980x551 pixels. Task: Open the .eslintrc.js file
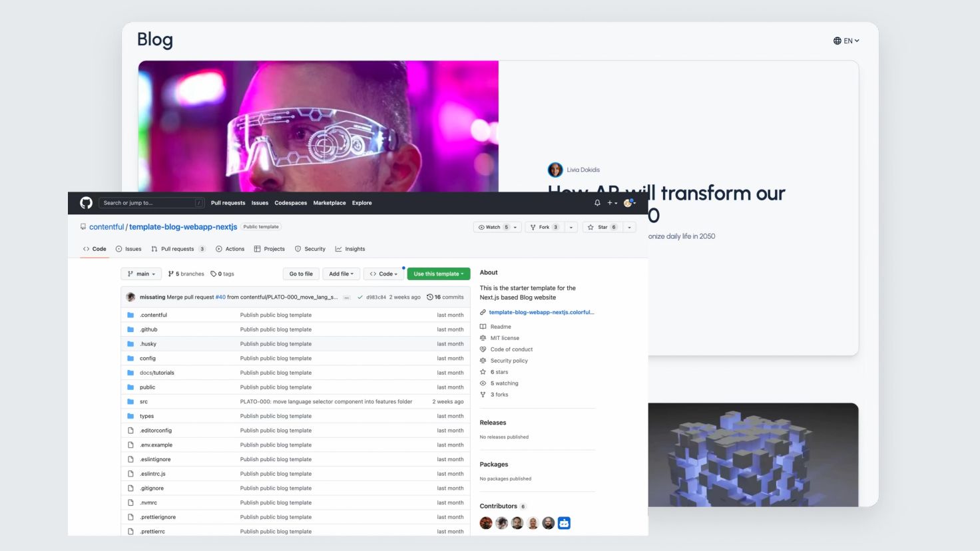tap(152, 474)
